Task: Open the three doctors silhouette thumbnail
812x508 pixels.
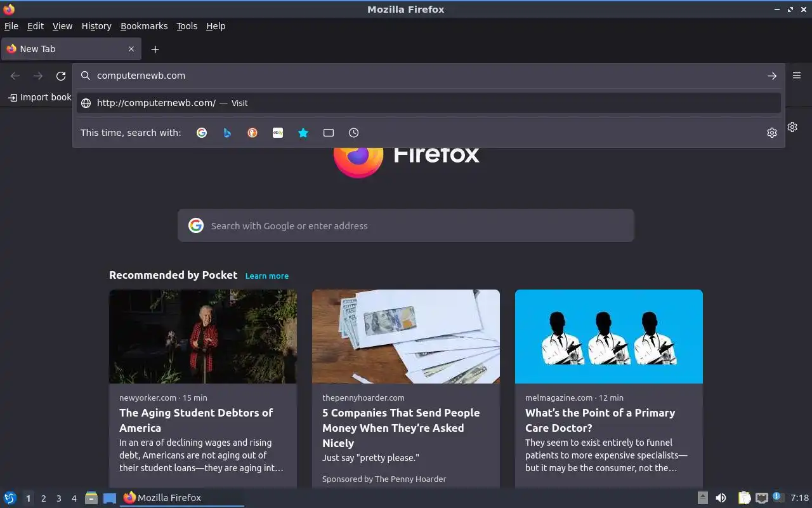Action: pyautogui.click(x=609, y=337)
